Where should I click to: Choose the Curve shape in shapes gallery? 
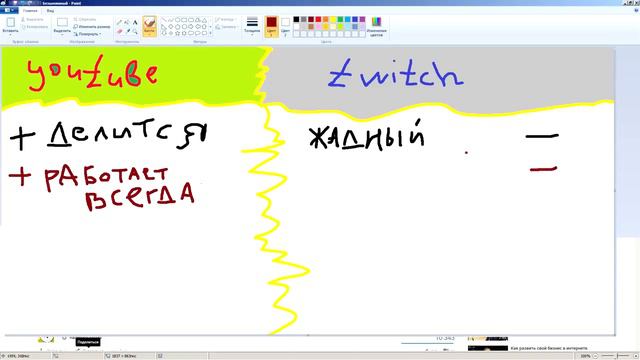[x=171, y=20]
